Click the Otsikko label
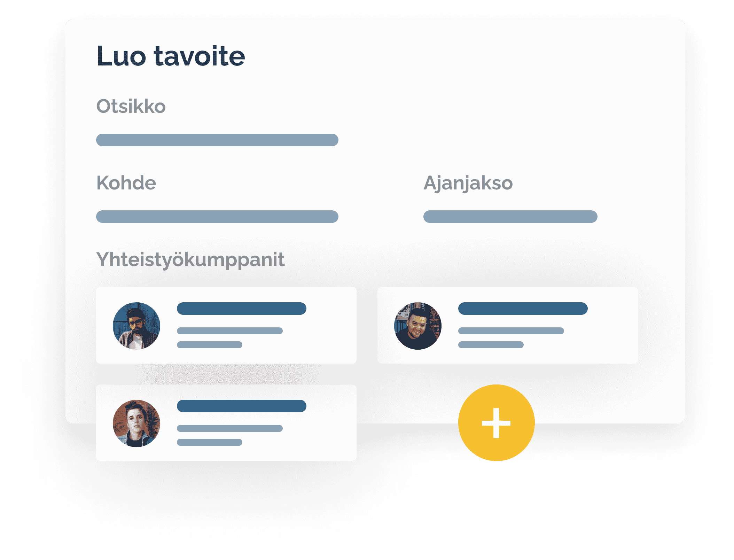 coord(131,106)
